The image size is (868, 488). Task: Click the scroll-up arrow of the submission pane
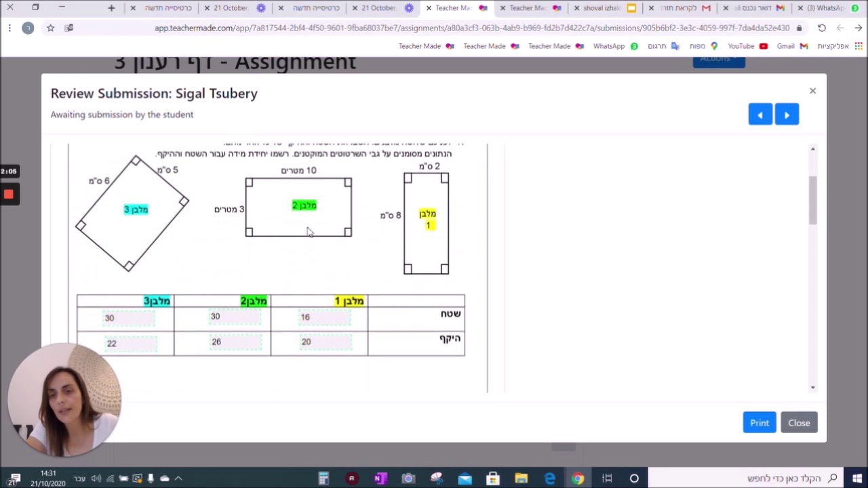click(x=812, y=148)
